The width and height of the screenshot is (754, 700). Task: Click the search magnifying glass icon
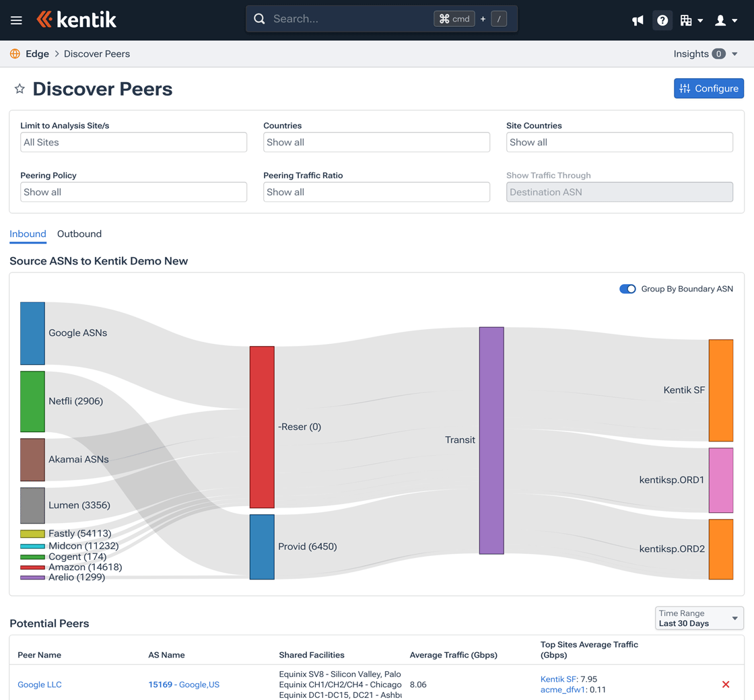point(259,19)
